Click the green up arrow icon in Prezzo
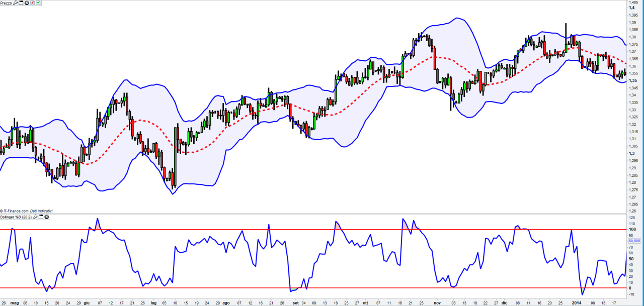Screen dimensions: 644x306 (x=38, y=3)
